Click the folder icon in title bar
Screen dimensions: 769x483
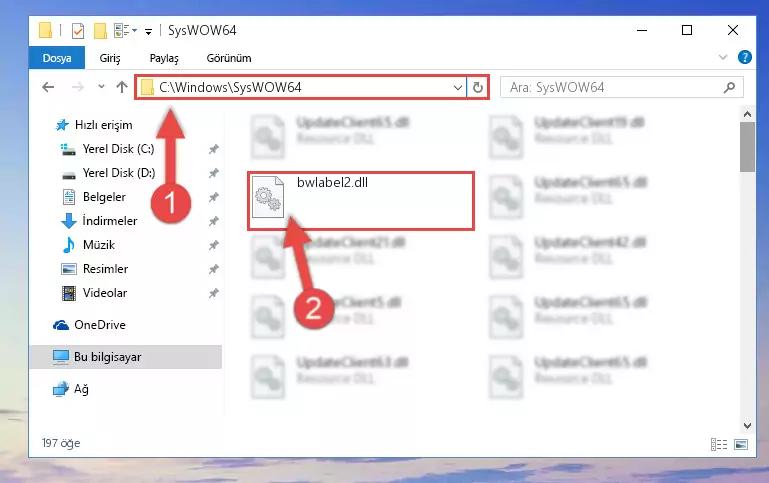click(x=45, y=30)
